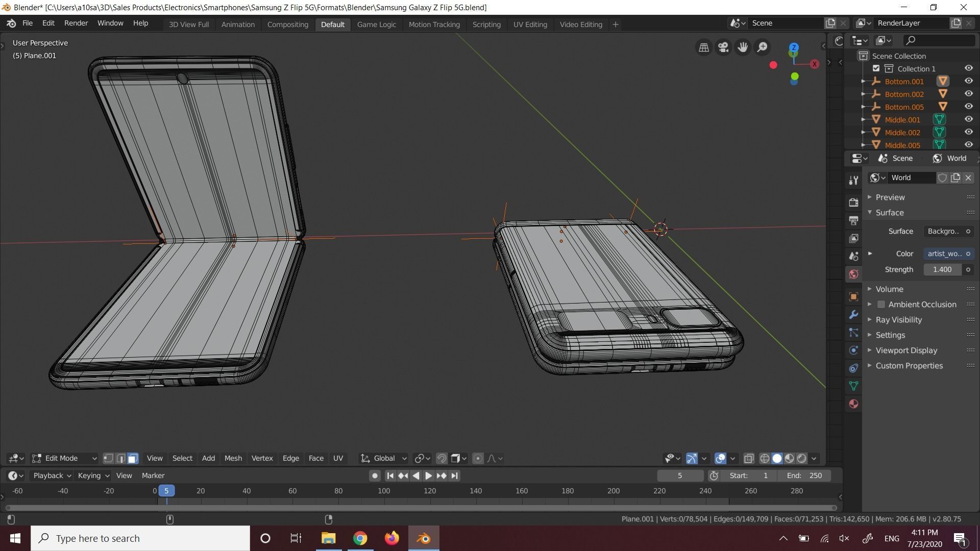Select edge select mode icon
Screen dimensions: 980x551
[120, 458]
